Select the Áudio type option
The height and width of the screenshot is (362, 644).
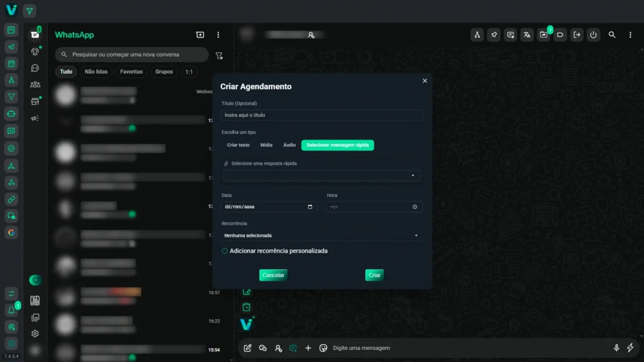[x=289, y=145]
